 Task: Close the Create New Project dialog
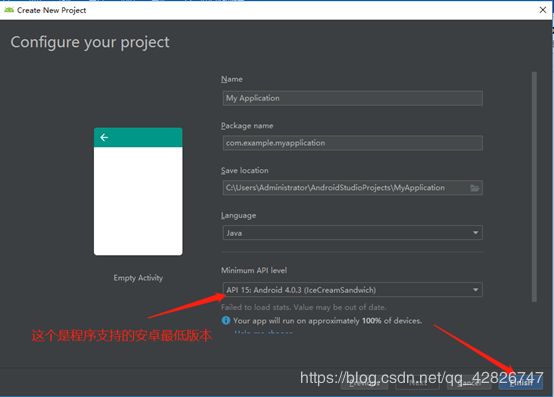(543, 10)
